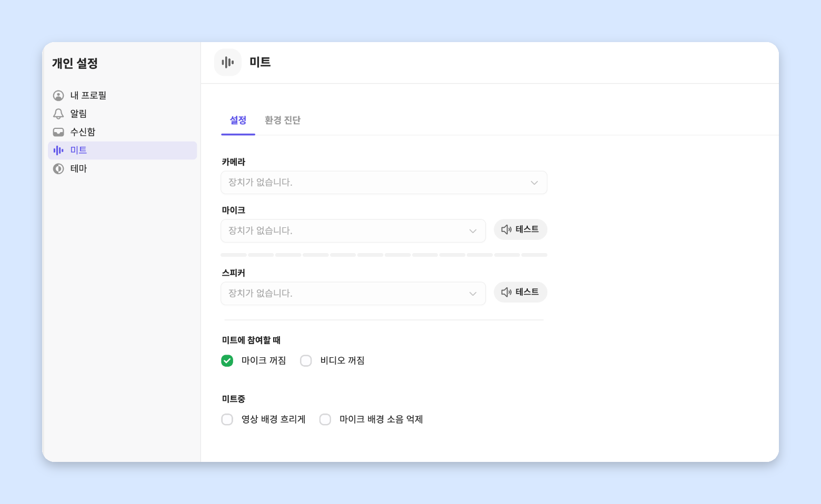The width and height of the screenshot is (821, 504).
Task: Click speaker icon in speaker 테스트 button
Action: point(506,292)
